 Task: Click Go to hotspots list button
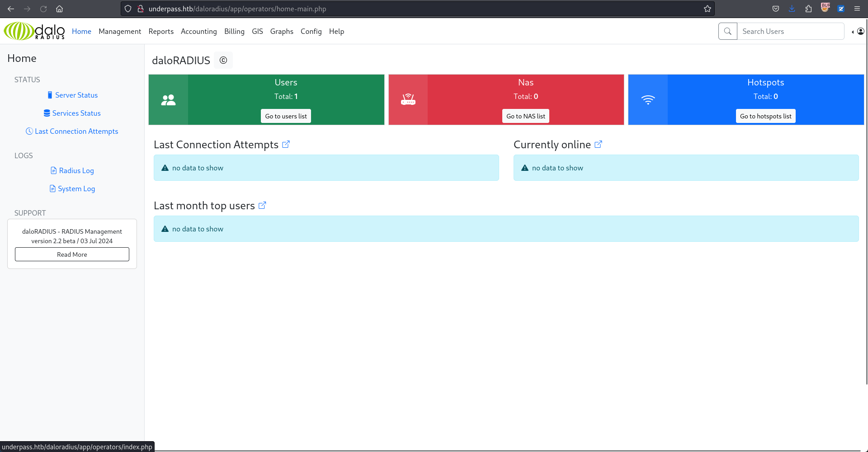click(x=765, y=116)
